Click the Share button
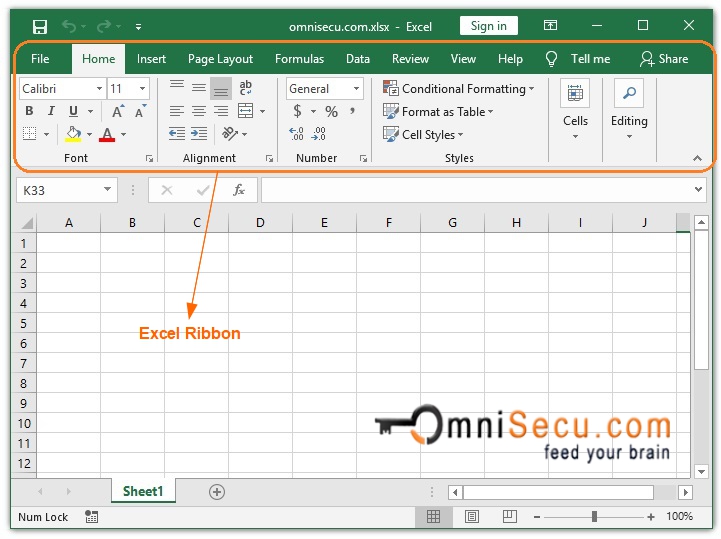Viewport: 721px width, 539px height. pos(664,59)
